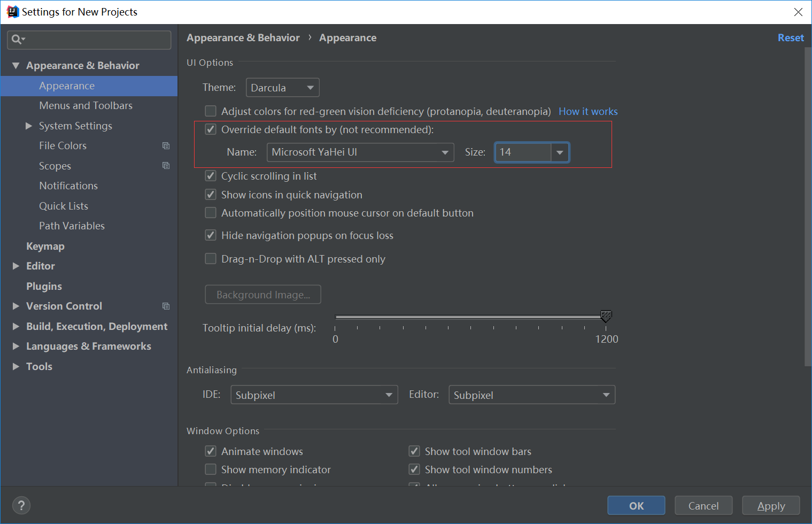Open the font Size dropdown arrow
The image size is (812, 524).
[560, 152]
